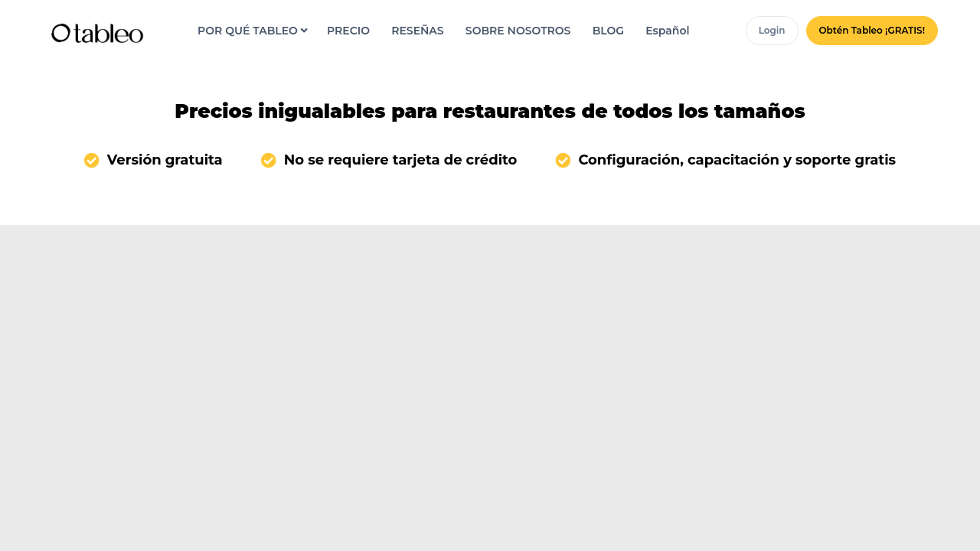This screenshot has width=980, height=551.
Task: Click 'Configuración, capacitación y soporte gratis' text
Action: pyautogui.click(x=737, y=160)
